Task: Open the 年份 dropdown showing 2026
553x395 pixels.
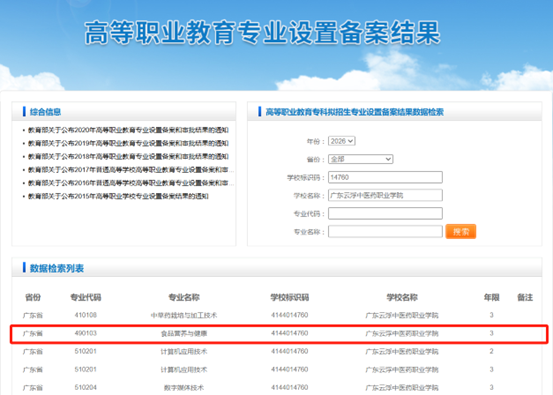Action: tap(341, 141)
